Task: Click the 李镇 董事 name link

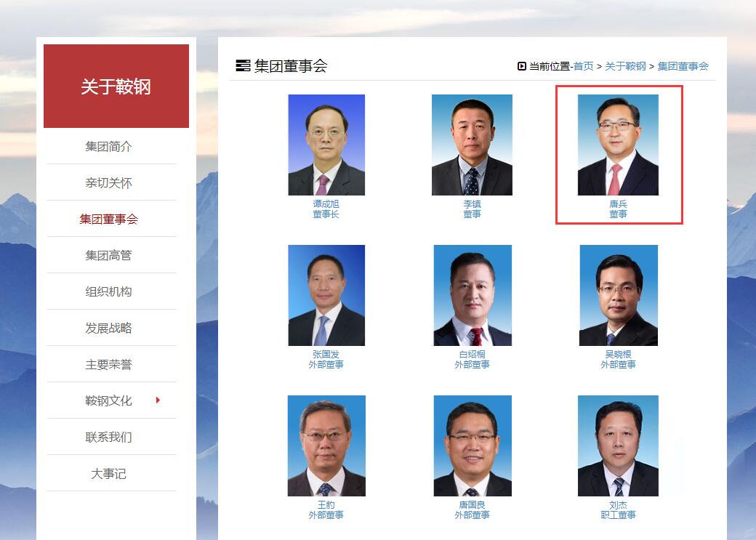Action: tap(472, 209)
